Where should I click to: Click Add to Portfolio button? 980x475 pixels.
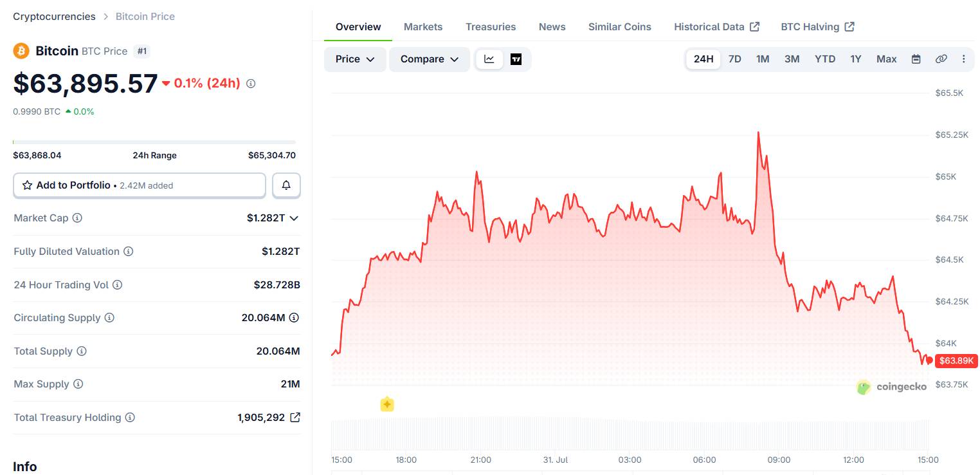click(140, 185)
